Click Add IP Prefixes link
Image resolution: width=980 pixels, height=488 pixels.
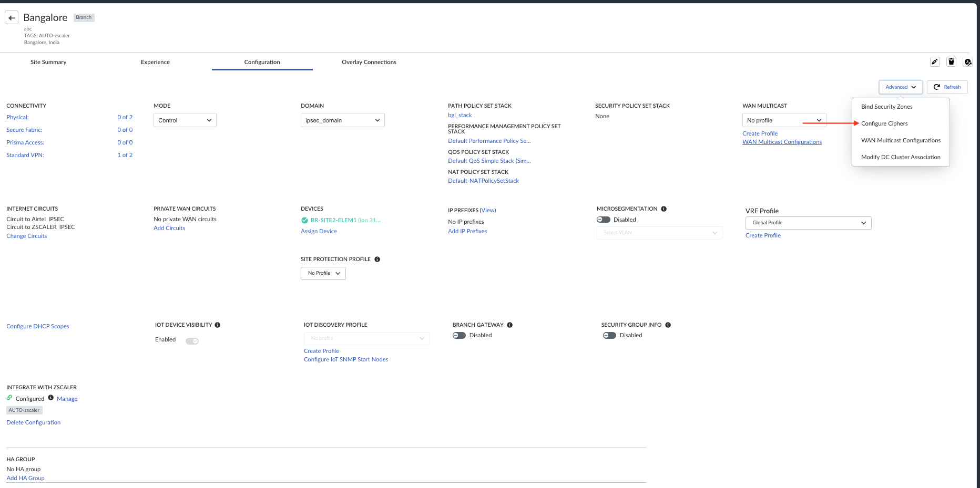point(467,231)
